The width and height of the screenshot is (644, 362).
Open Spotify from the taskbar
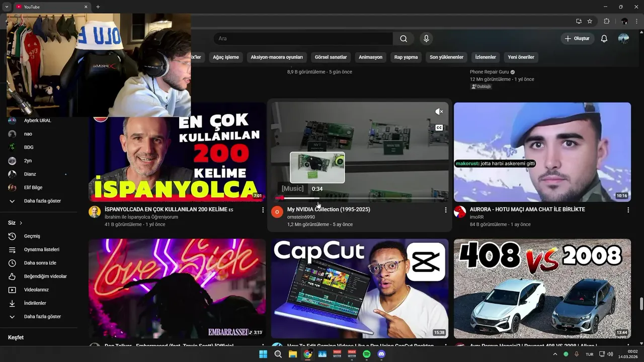pyautogui.click(x=366, y=354)
